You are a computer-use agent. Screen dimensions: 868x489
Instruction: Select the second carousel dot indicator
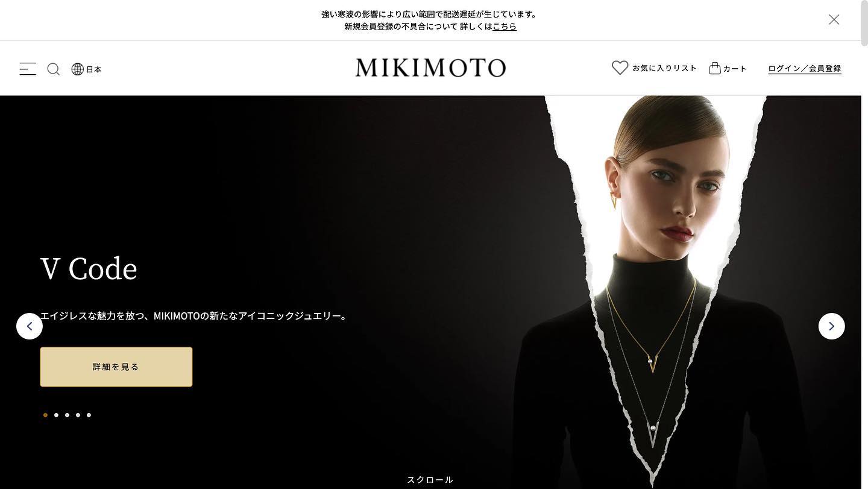pos(56,415)
